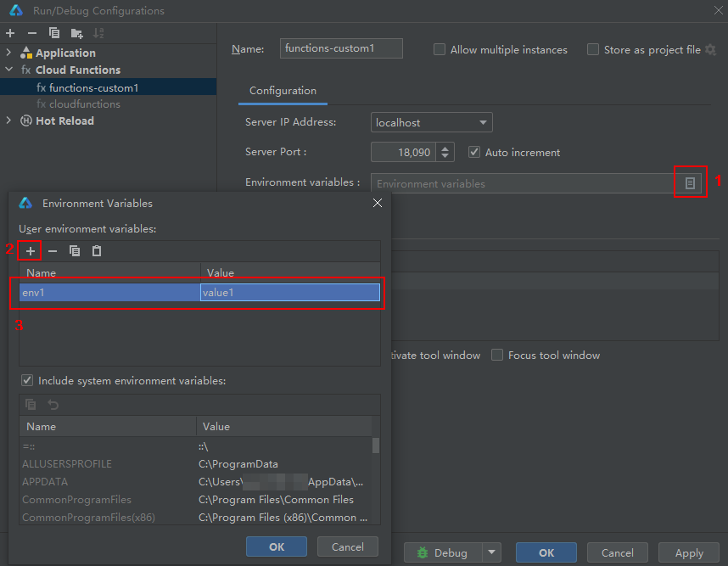The width and height of the screenshot is (728, 566).
Task: Toggle Include system environment variables checkbox
Action: click(28, 381)
